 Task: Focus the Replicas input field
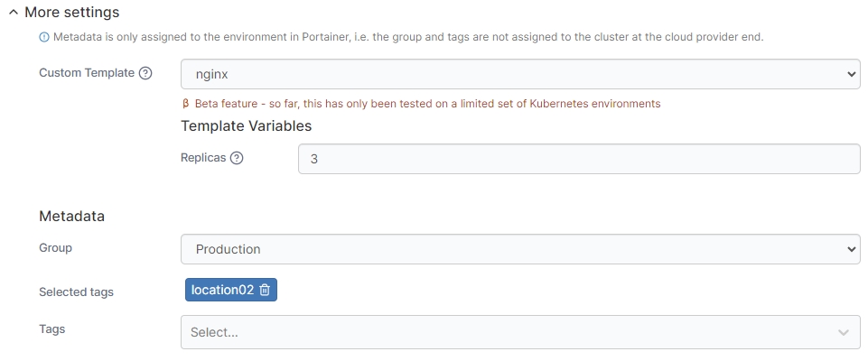[578, 159]
